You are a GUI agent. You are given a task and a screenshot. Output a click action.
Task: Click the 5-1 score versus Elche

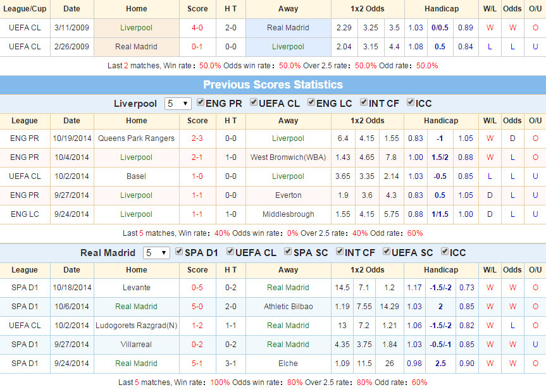coord(197,364)
